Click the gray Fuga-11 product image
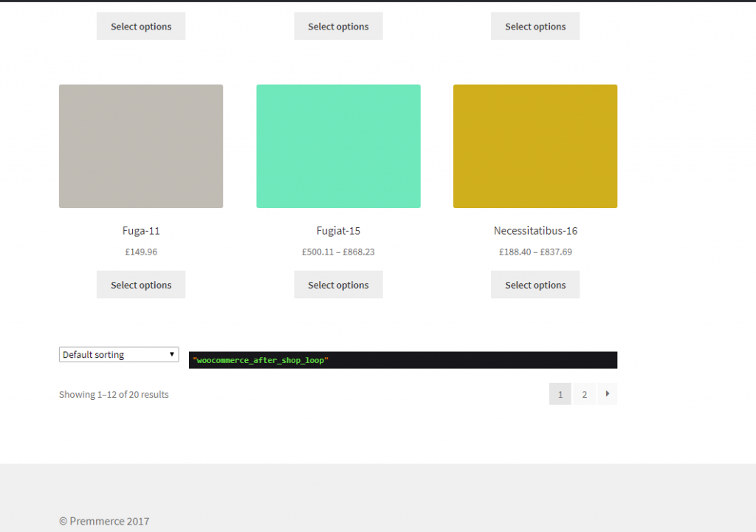The height and width of the screenshot is (532, 756). click(140, 145)
